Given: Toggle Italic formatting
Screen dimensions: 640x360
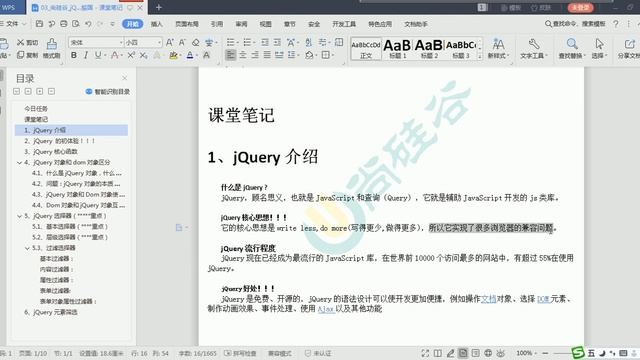Looking at the screenshot, I should pos(86,55).
